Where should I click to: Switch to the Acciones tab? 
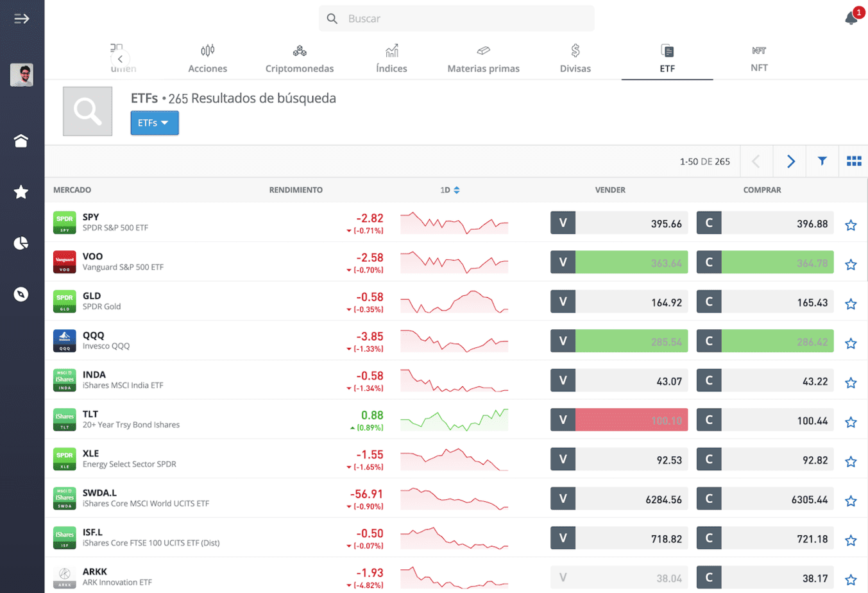(x=207, y=59)
